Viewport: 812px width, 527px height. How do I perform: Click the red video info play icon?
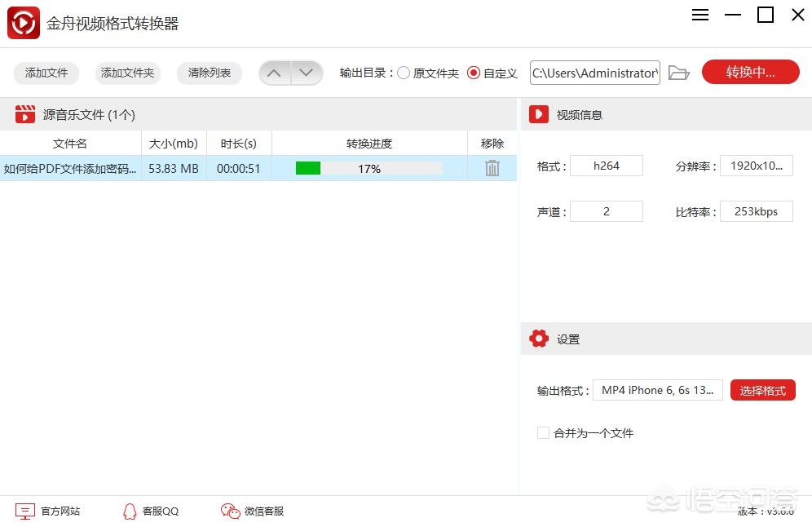tap(539, 114)
